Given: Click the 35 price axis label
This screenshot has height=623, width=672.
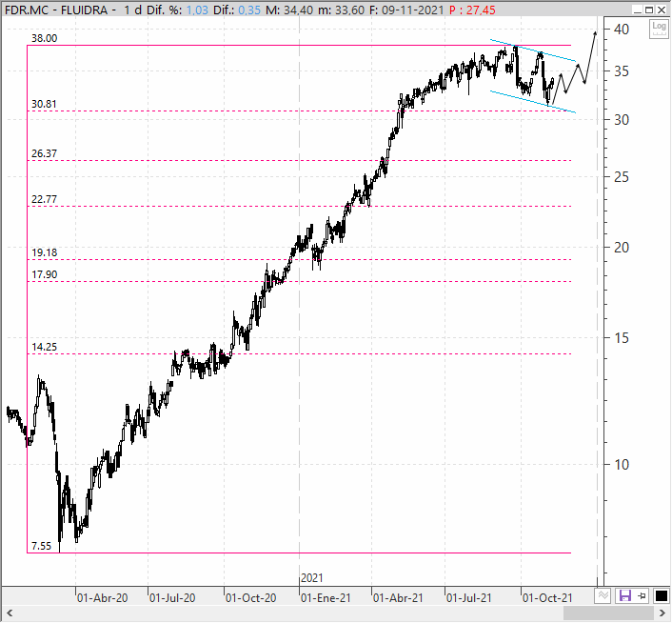Looking at the screenshot, I should pyautogui.click(x=621, y=71).
